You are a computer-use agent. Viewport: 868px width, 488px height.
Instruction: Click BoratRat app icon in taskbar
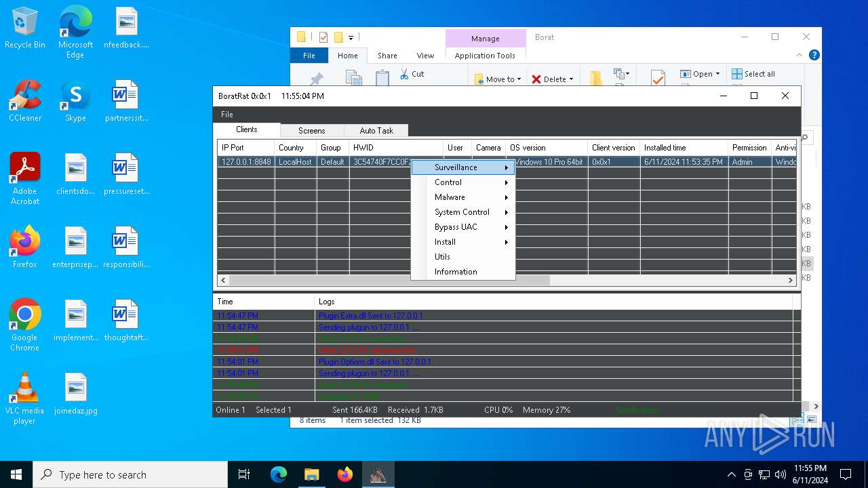pos(378,474)
